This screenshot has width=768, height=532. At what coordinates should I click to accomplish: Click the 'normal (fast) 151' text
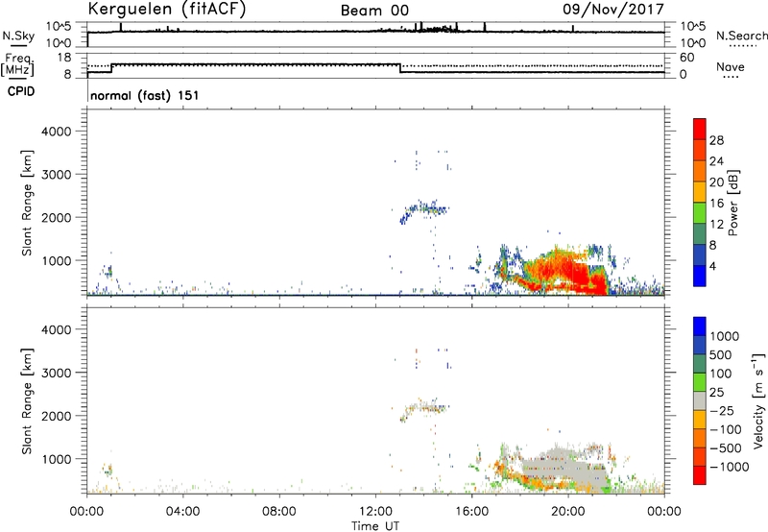[x=145, y=95]
